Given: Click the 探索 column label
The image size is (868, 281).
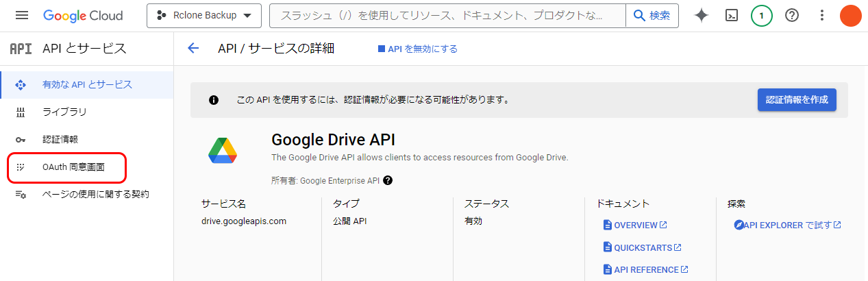Looking at the screenshot, I should 736,204.
